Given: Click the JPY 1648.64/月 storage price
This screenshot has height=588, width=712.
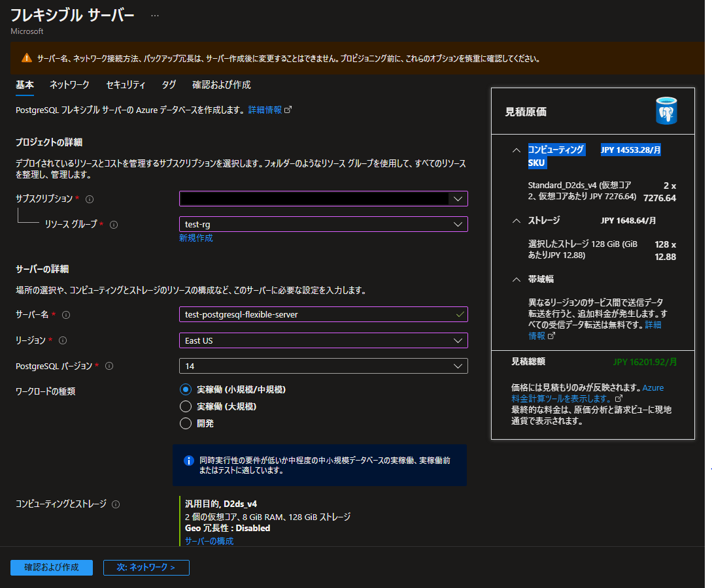Looking at the screenshot, I should click(x=628, y=221).
